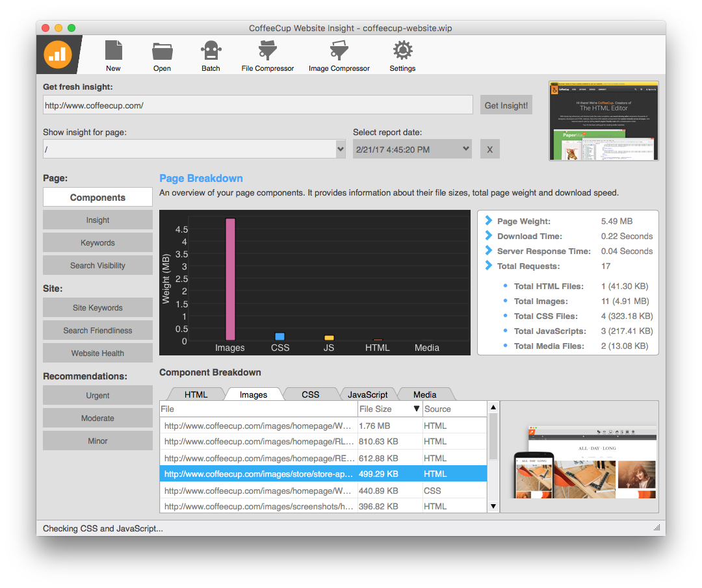Select the 612.88 KB image row
Image resolution: width=702 pixels, height=588 pixels.
(323, 458)
